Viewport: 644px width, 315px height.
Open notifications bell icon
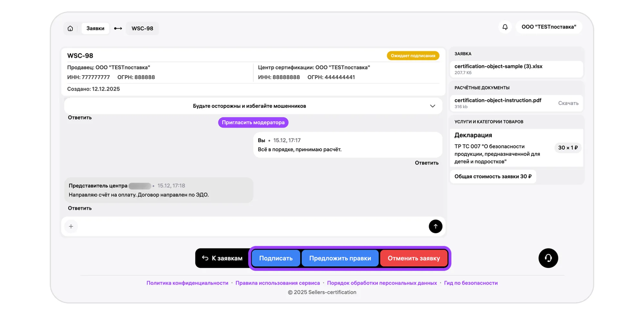click(505, 27)
